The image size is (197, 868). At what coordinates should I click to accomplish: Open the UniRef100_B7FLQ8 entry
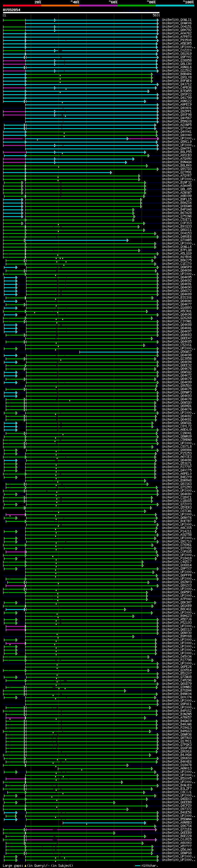click(x=176, y=250)
